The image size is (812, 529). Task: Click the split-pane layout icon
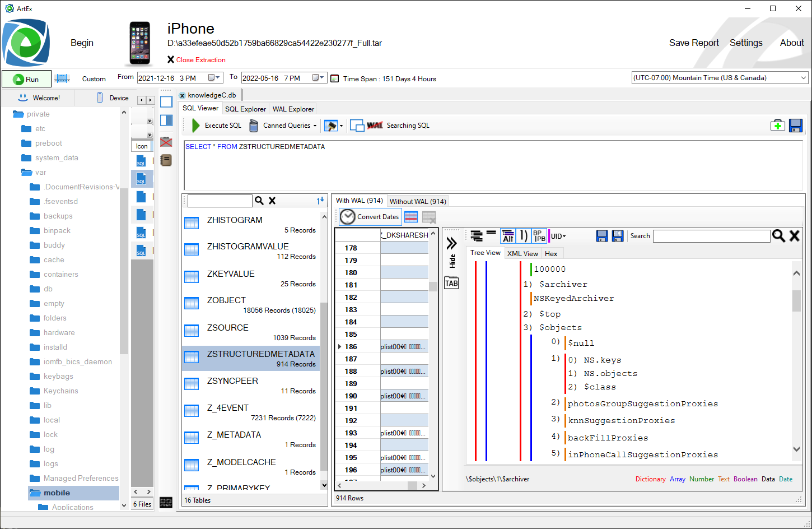[x=166, y=120]
